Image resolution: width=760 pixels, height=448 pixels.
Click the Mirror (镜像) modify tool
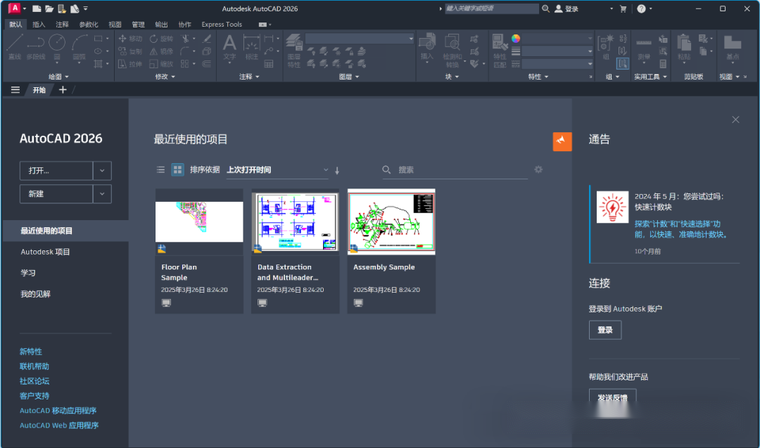[x=161, y=51]
